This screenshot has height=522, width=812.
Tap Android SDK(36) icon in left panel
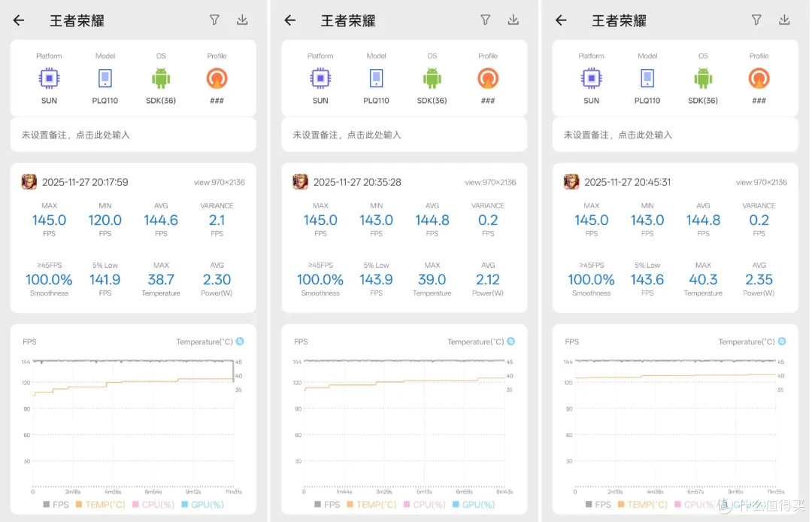pyautogui.click(x=161, y=78)
